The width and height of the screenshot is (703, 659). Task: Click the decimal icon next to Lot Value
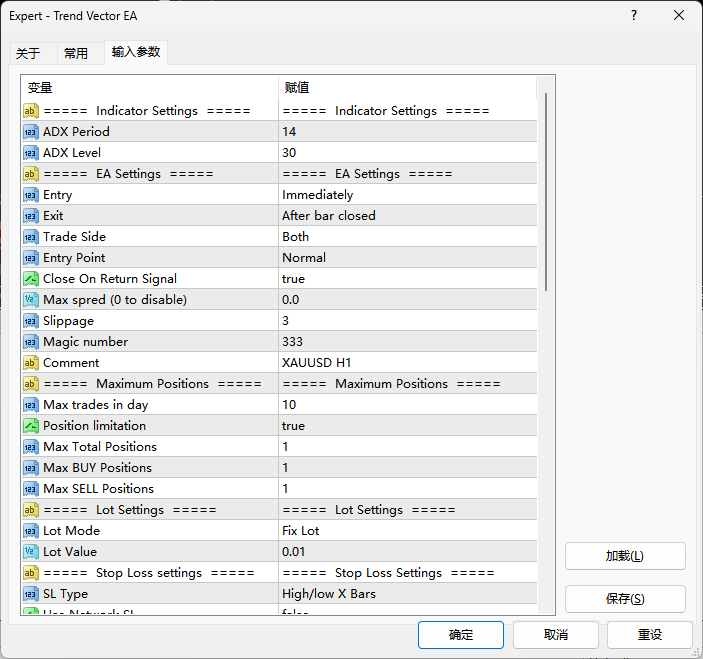(31, 552)
